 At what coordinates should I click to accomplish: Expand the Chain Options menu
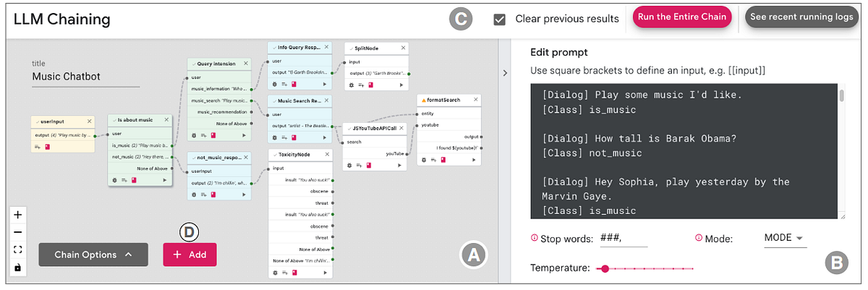pyautogui.click(x=93, y=255)
